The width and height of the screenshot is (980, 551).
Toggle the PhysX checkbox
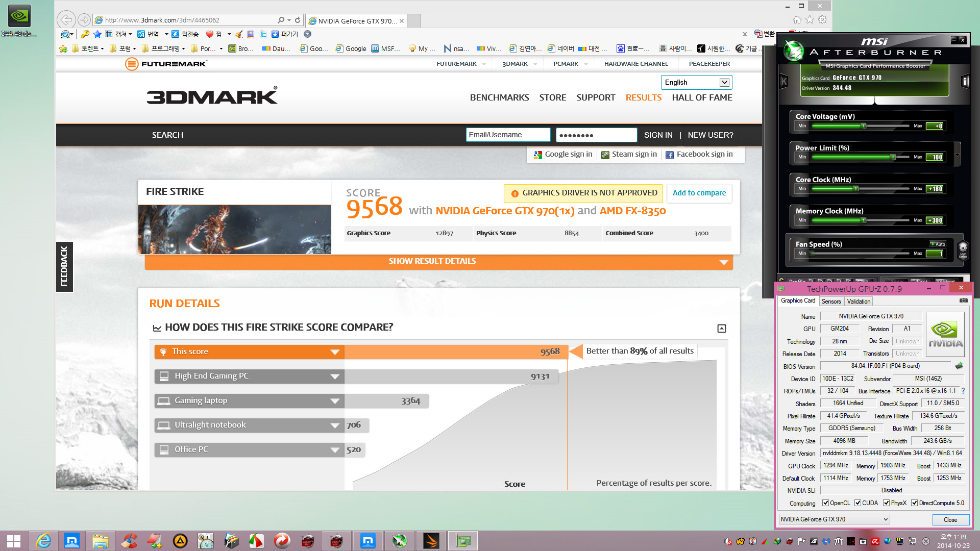(887, 503)
